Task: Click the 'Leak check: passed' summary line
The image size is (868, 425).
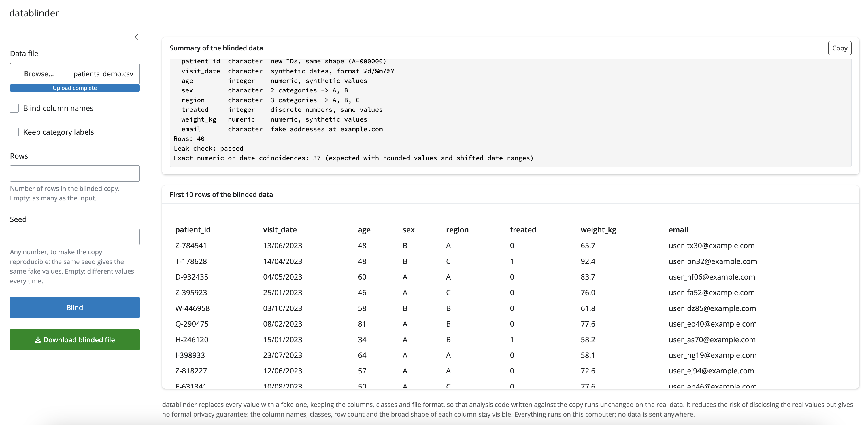Action: 209,149
